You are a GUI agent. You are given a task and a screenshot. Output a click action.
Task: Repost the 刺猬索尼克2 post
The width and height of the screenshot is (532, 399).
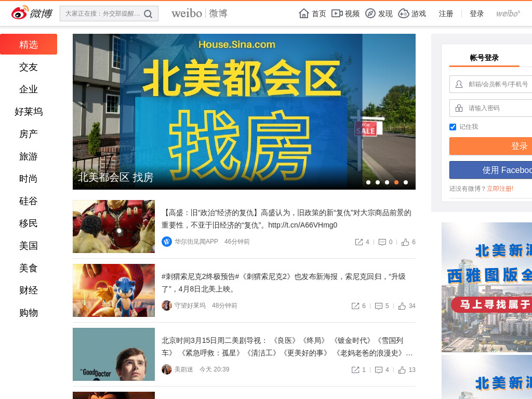(355, 305)
